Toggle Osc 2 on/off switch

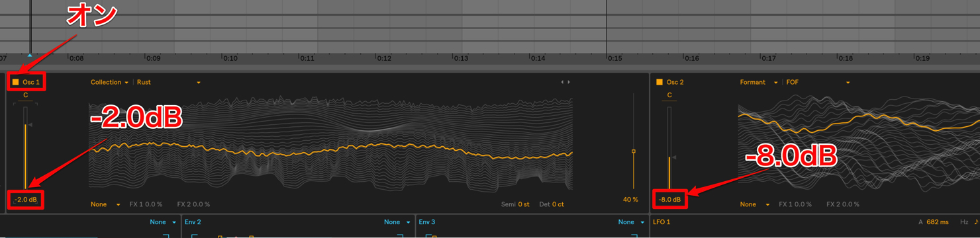click(660, 82)
